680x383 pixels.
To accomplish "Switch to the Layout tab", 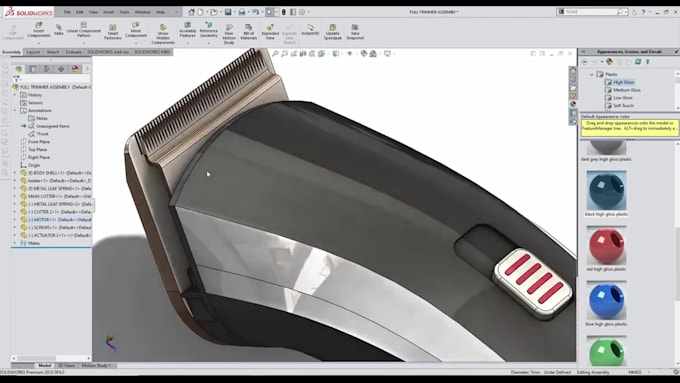I will point(33,52).
